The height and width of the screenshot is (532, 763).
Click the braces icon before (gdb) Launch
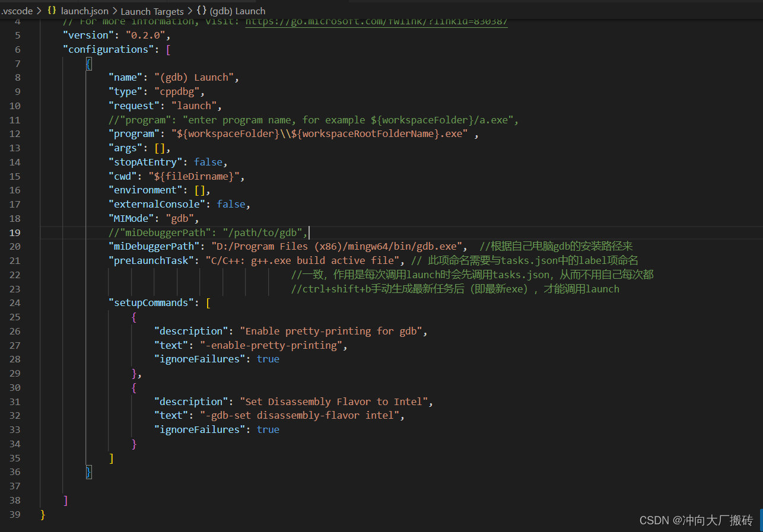coord(202,11)
